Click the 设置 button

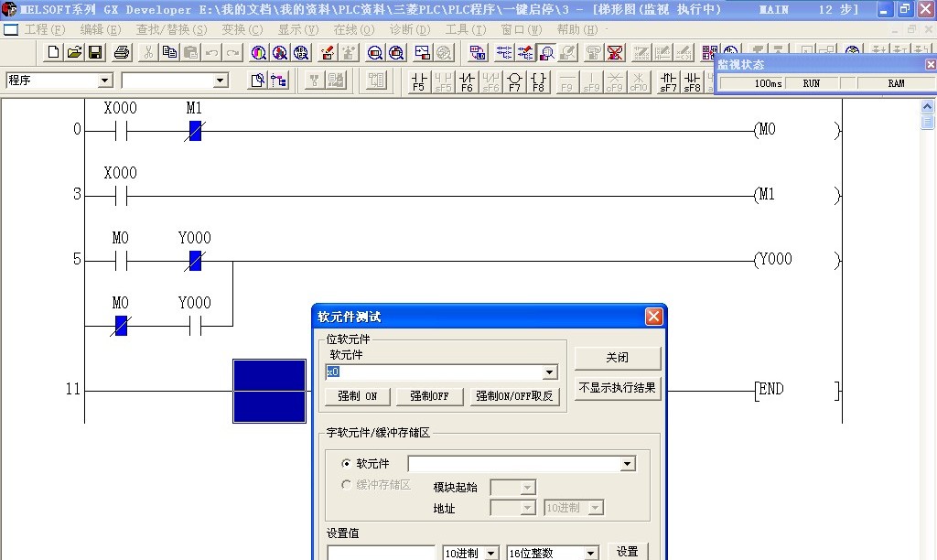(x=628, y=552)
